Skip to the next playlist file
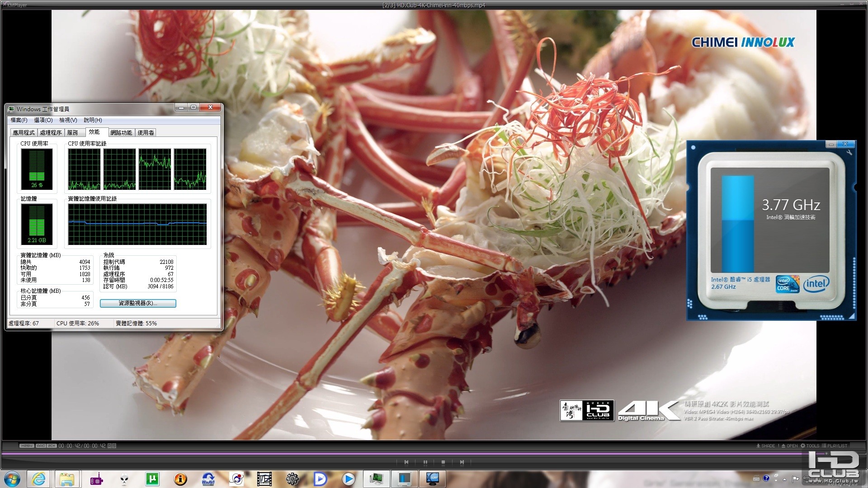Viewport: 868px width, 488px height. tap(462, 462)
